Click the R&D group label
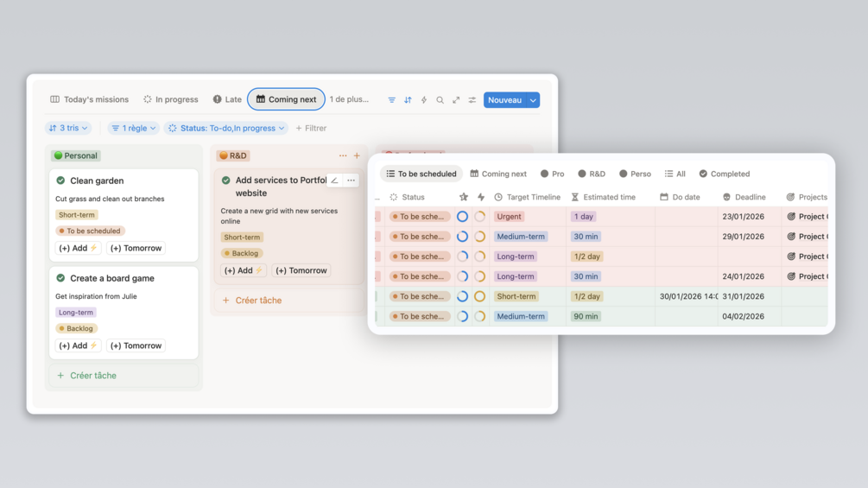The image size is (868, 488). 233,155
